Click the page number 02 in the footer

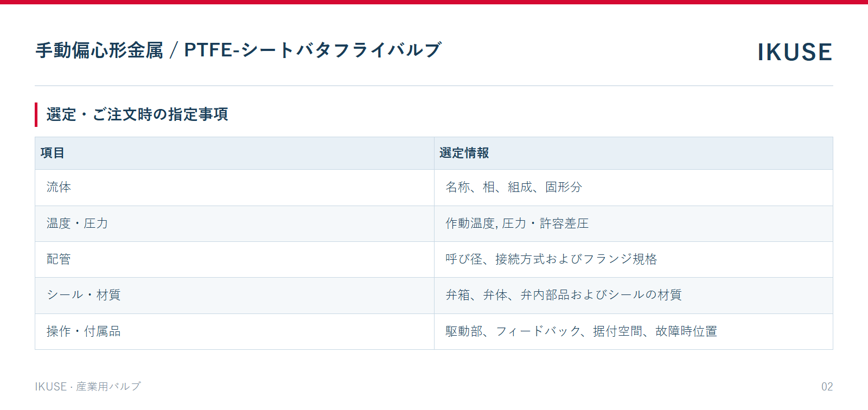827,387
